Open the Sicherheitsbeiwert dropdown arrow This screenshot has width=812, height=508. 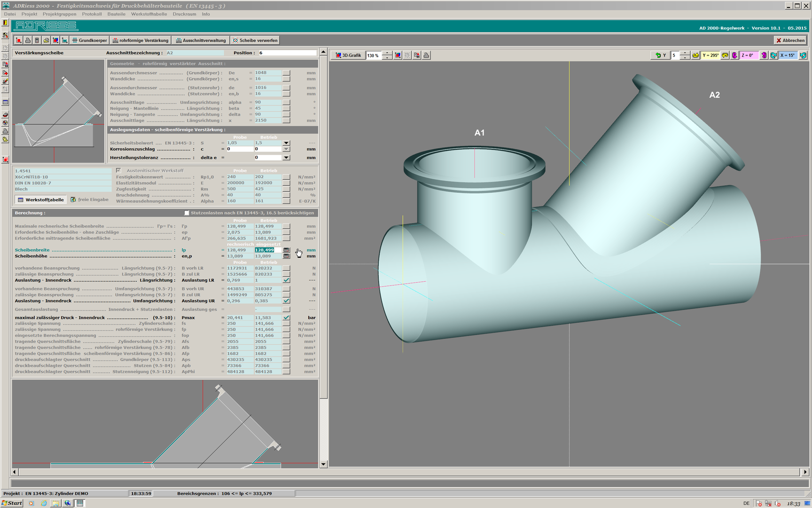pyautogui.click(x=286, y=143)
